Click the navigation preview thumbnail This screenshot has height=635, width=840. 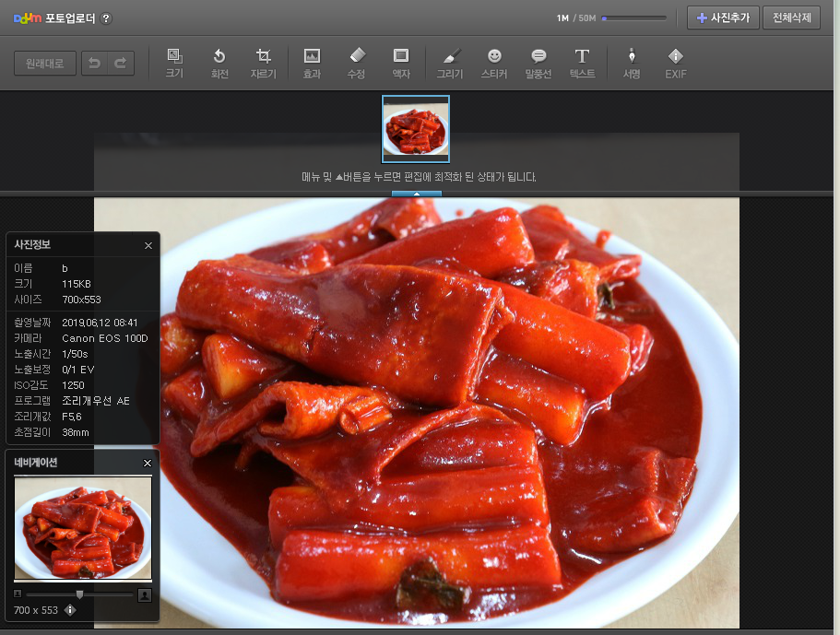[x=83, y=528]
